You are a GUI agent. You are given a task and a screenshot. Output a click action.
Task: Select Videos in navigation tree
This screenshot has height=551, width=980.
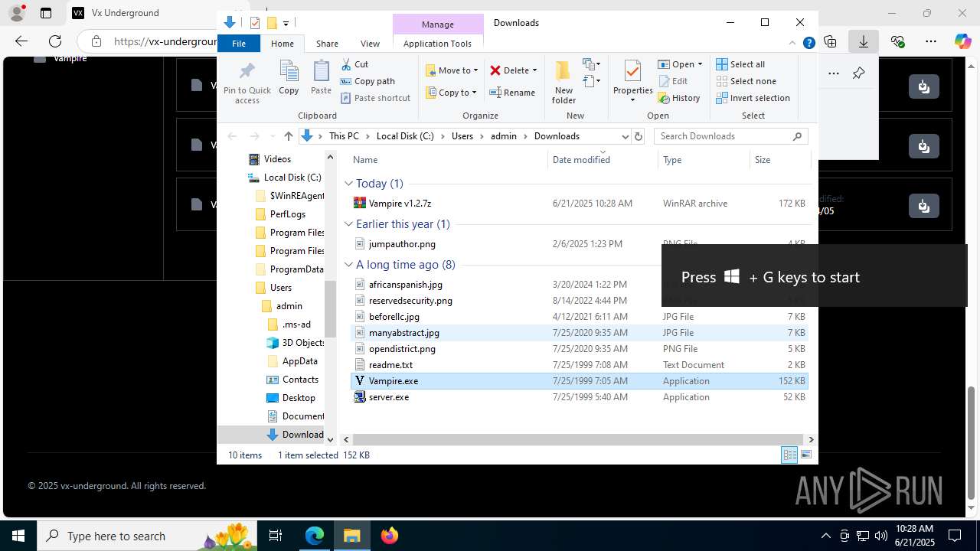click(x=269, y=159)
